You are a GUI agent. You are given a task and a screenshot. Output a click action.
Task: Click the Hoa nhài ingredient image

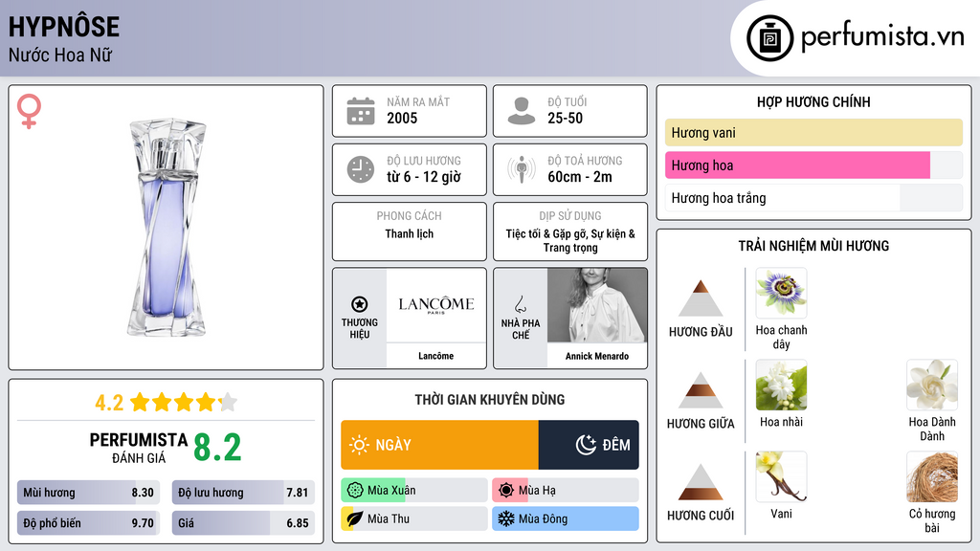click(781, 386)
